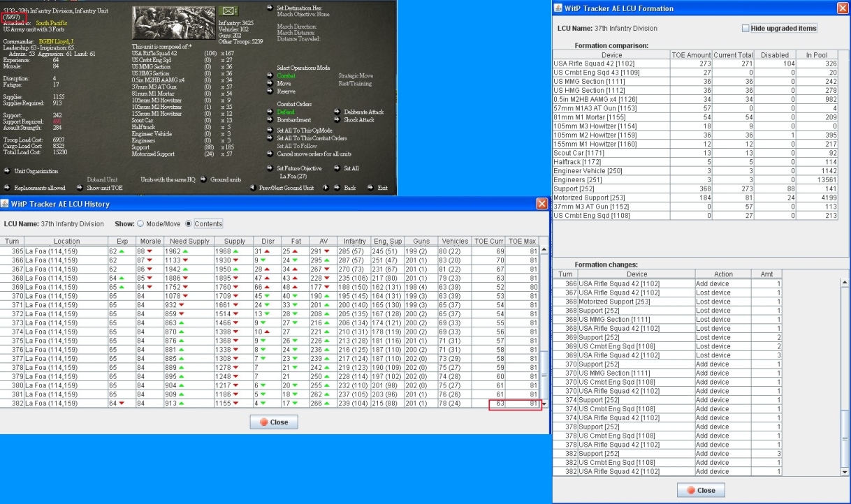
Task: Go to next ground unit arrow
Action: [325, 188]
